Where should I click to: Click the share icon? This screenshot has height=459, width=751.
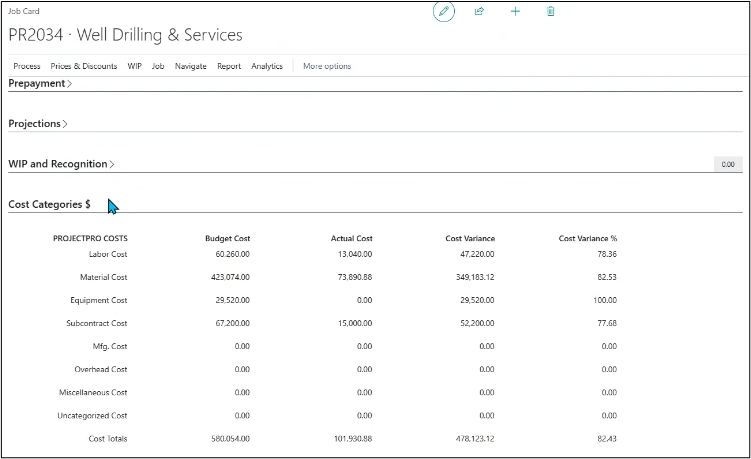479,12
